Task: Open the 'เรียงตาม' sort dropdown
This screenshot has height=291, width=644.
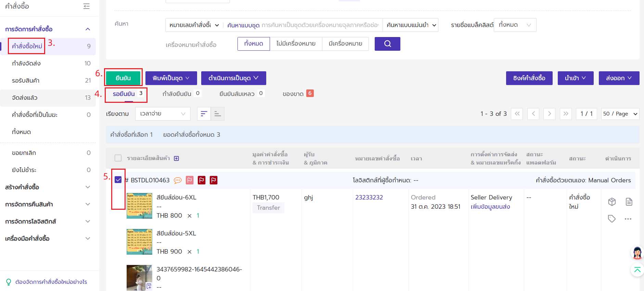Action: (x=163, y=114)
